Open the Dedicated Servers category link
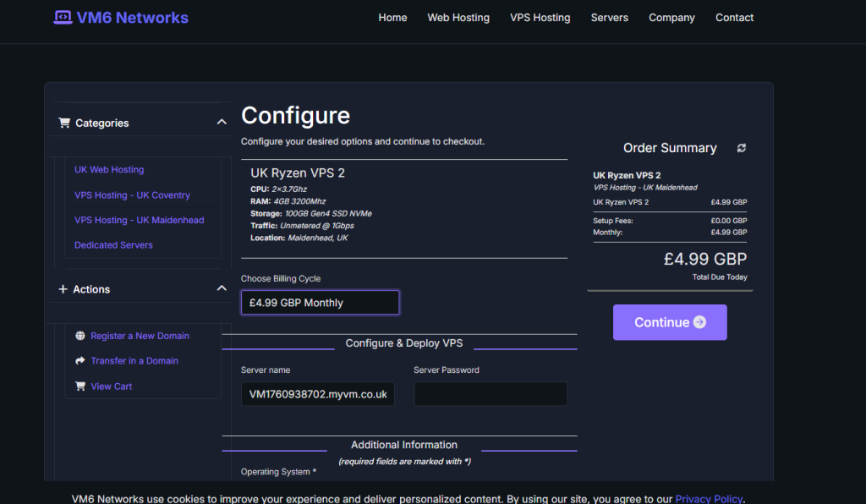Image resolution: width=866 pixels, height=504 pixels. pyautogui.click(x=113, y=245)
